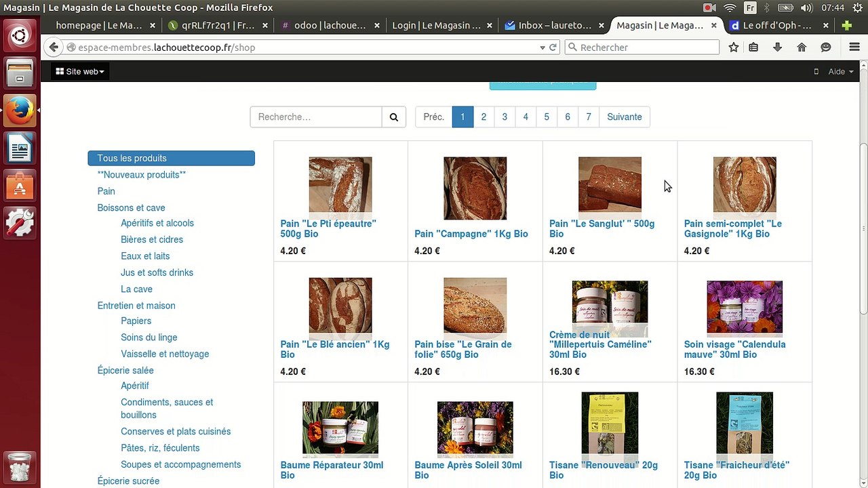Open the Wi-Fi network indicator
Image resolution: width=868 pixels, height=488 pixels.
tap(730, 8)
